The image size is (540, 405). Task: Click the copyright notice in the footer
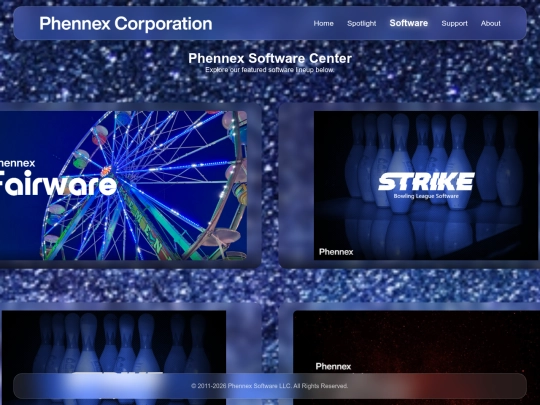click(270, 386)
